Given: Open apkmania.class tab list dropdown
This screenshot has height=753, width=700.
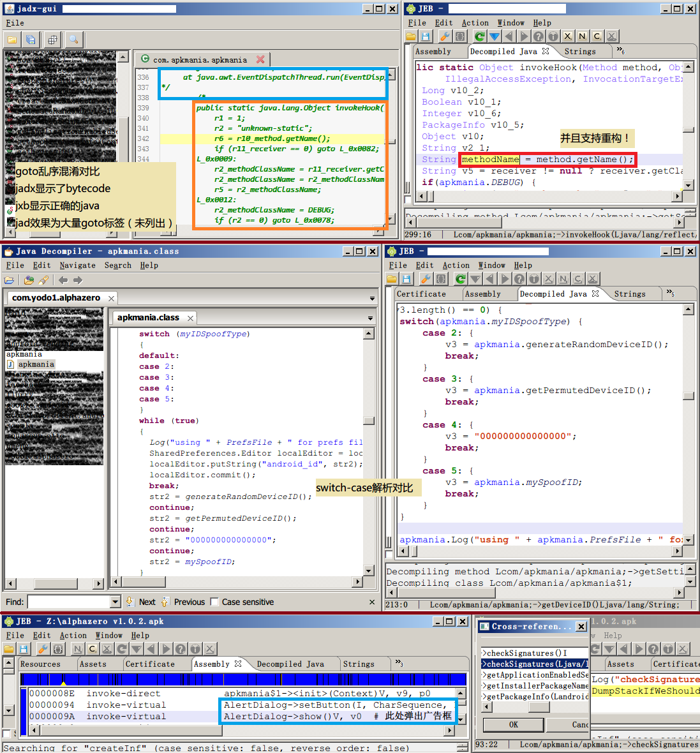Looking at the screenshot, I should [370, 318].
